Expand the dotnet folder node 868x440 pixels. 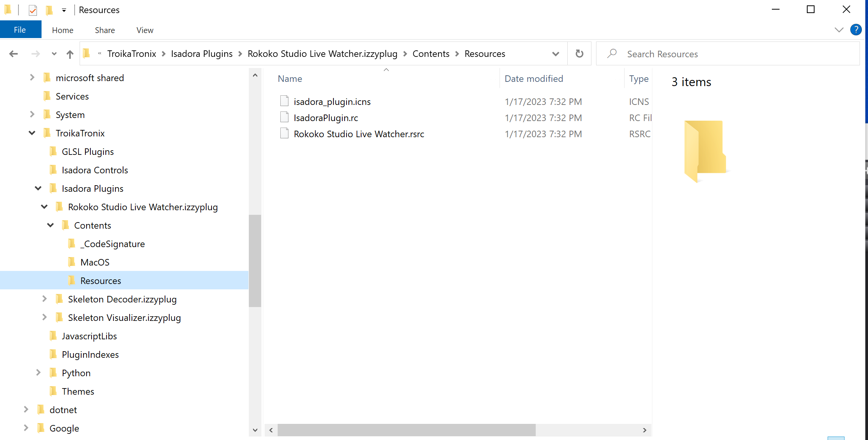point(26,410)
